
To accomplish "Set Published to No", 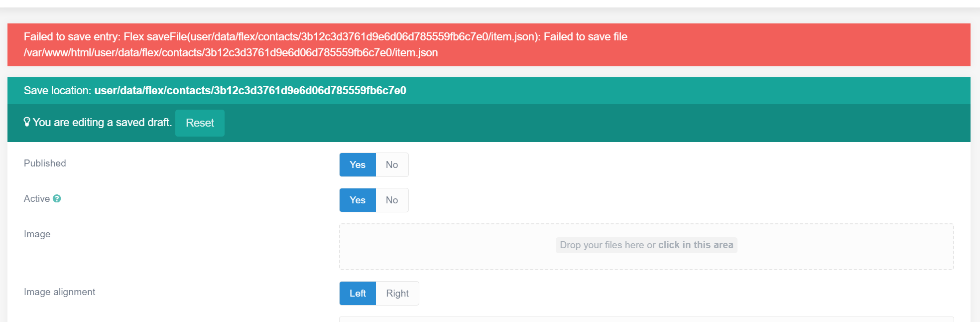I will point(392,164).
